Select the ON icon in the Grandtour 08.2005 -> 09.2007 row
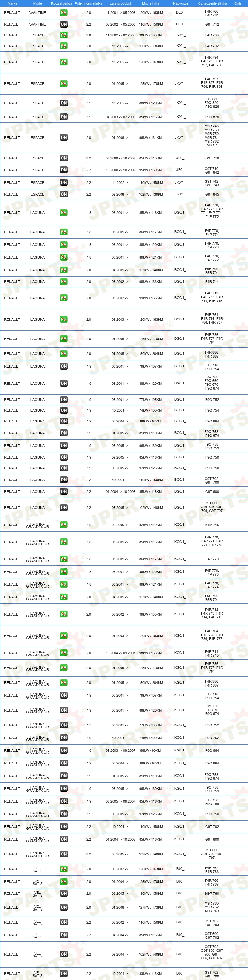Image resolution: width=248 pixels, height=980 pixels. [x=64, y=801]
